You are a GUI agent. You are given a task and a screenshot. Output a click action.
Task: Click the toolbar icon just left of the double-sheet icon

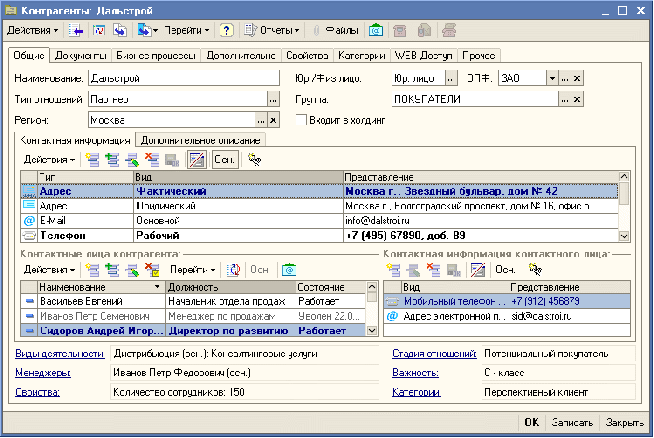pyautogui.click(x=99, y=30)
